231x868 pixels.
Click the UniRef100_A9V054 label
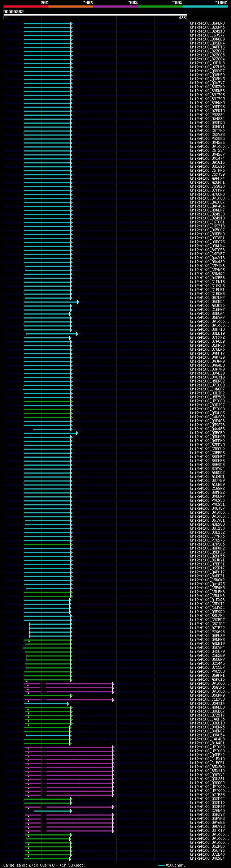click(207, 735)
